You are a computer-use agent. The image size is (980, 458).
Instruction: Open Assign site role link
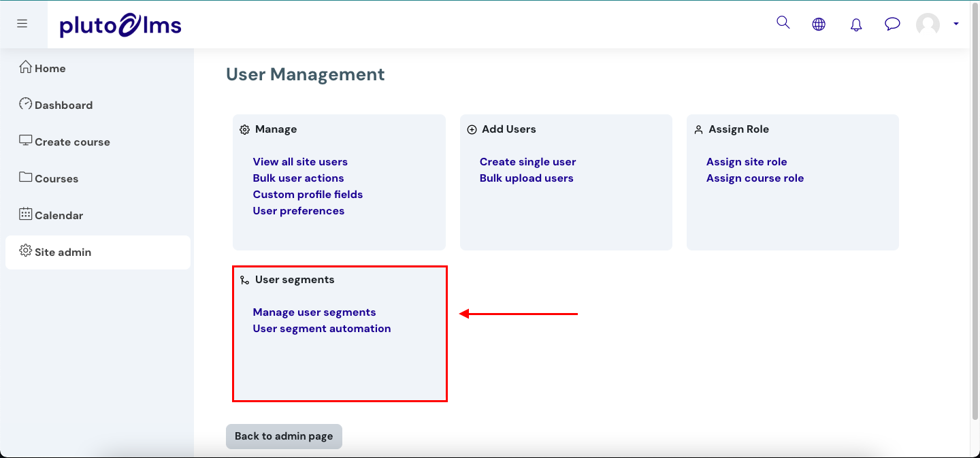point(747,162)
